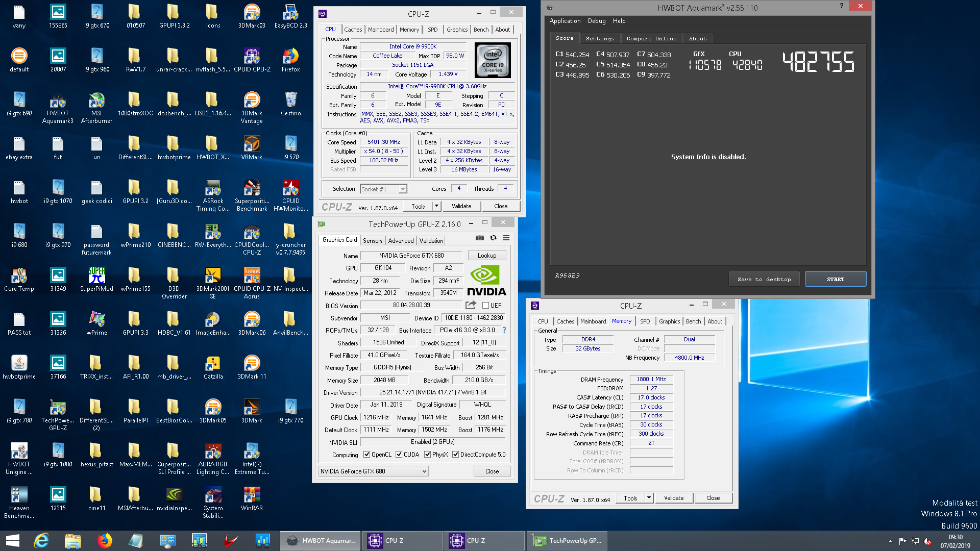The width and height of the screenshot is (980, 551).
Task: Open the Socket #1 selection dropdown
Action: click(x=383, y=189)
